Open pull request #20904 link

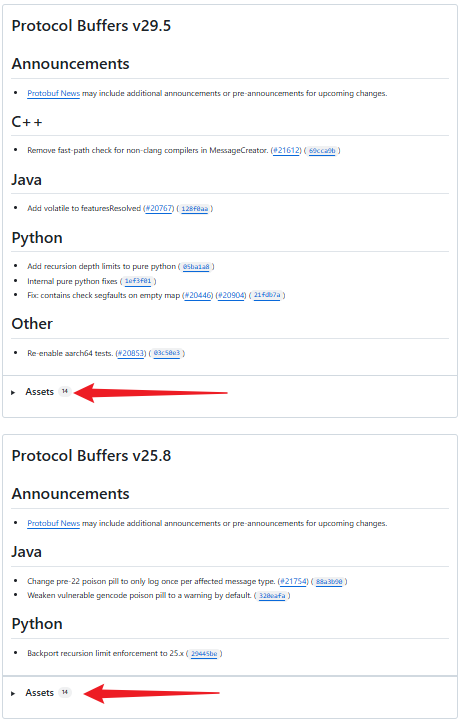point(231,296)
